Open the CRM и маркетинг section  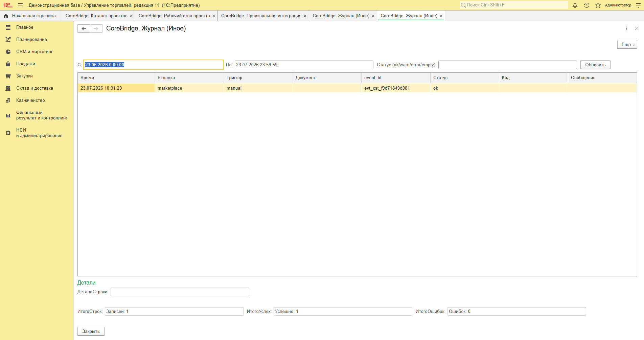tap(34, 52)
